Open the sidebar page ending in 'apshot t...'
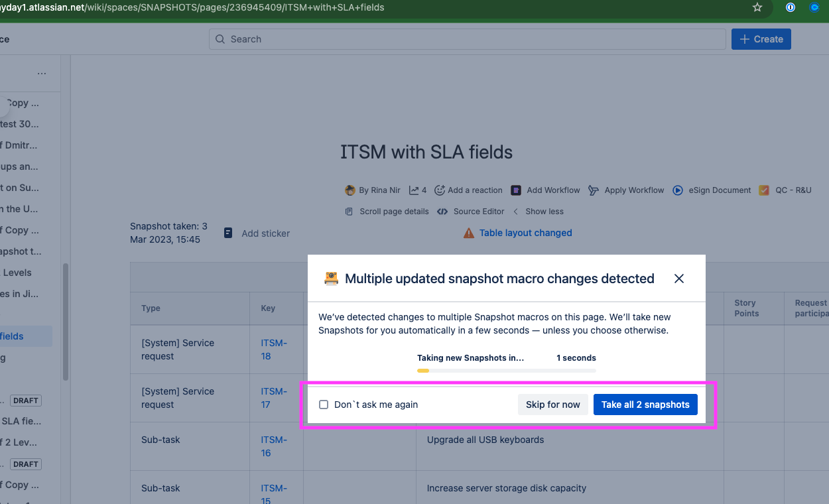 click(x=21, y=251)
